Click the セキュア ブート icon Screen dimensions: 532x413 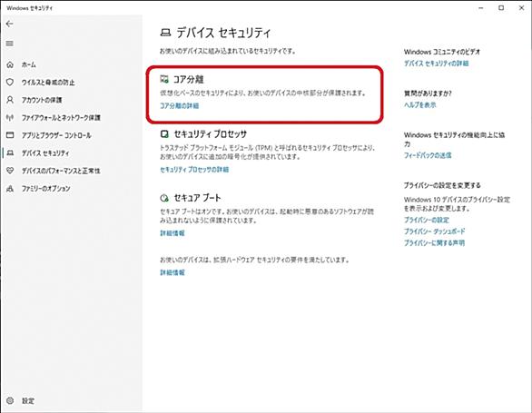click(164, 198)
